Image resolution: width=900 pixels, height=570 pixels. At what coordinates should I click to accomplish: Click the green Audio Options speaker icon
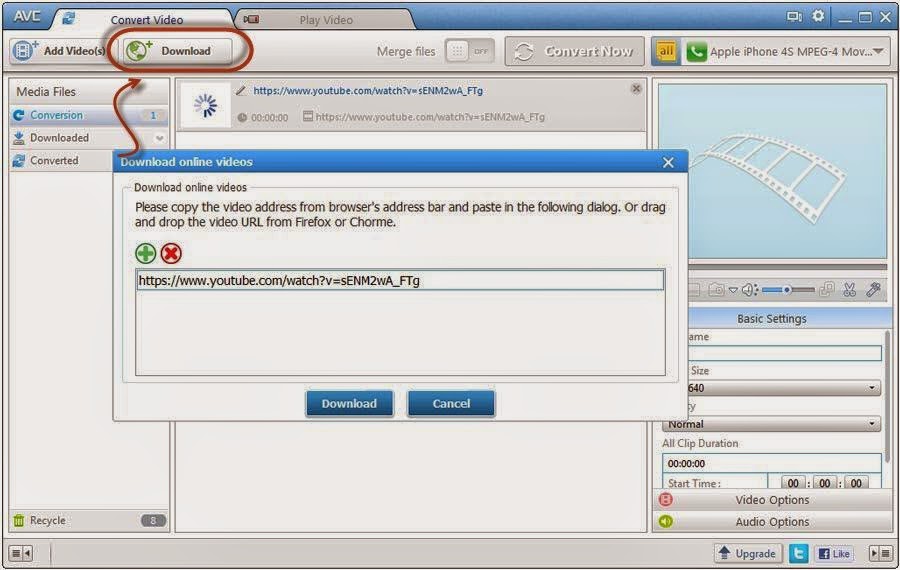(x=666, y=521)
